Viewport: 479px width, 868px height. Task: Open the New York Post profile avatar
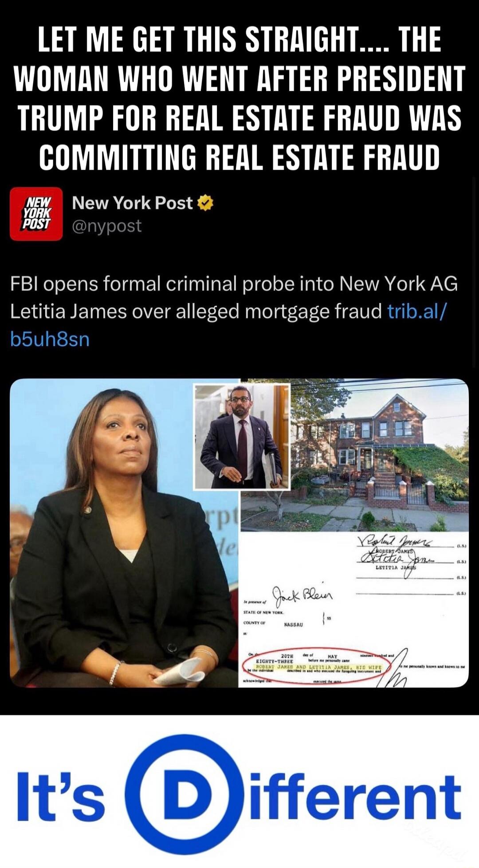(x=36, y=214)
